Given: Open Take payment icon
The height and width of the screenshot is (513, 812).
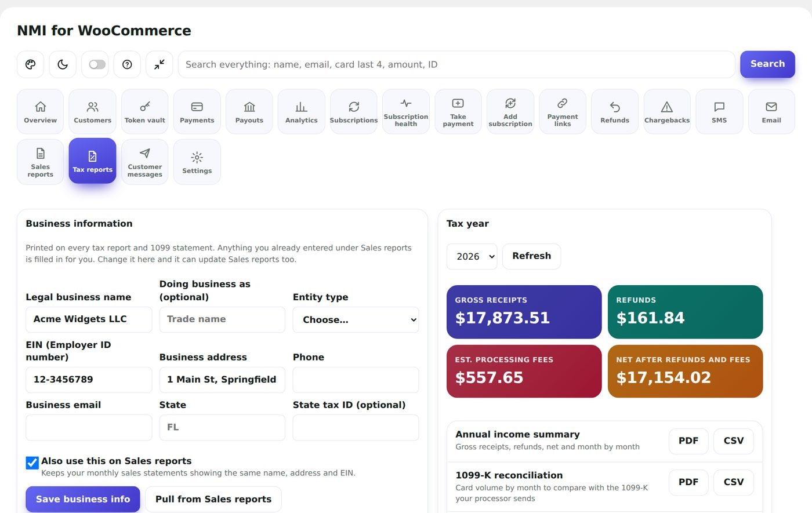Looking at the screenshot, I should (x=458, y=112).
